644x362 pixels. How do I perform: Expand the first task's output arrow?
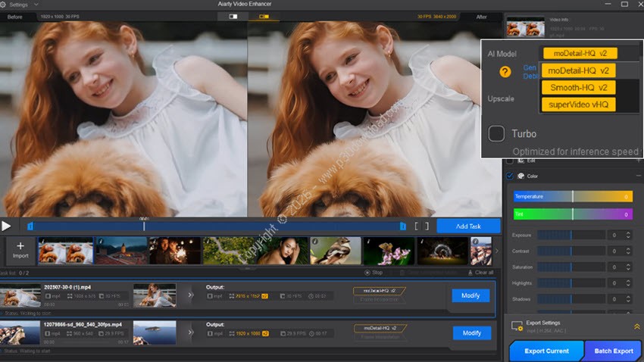point(190,295)
